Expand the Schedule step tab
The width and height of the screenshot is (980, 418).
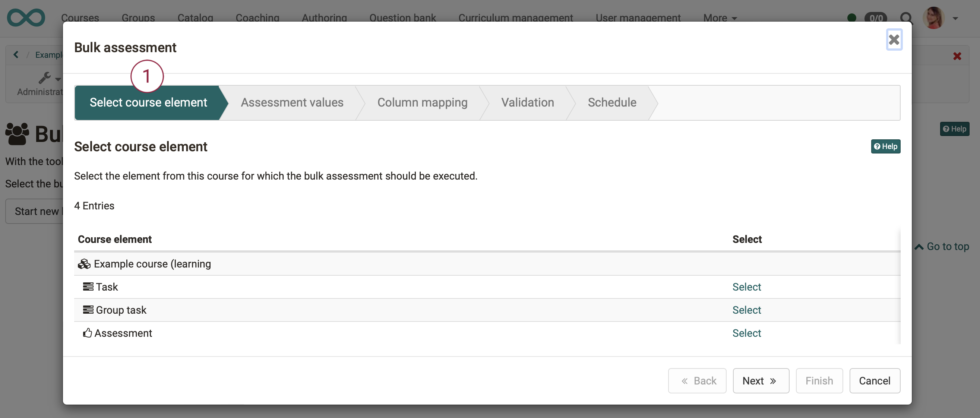tap(611, 102)
